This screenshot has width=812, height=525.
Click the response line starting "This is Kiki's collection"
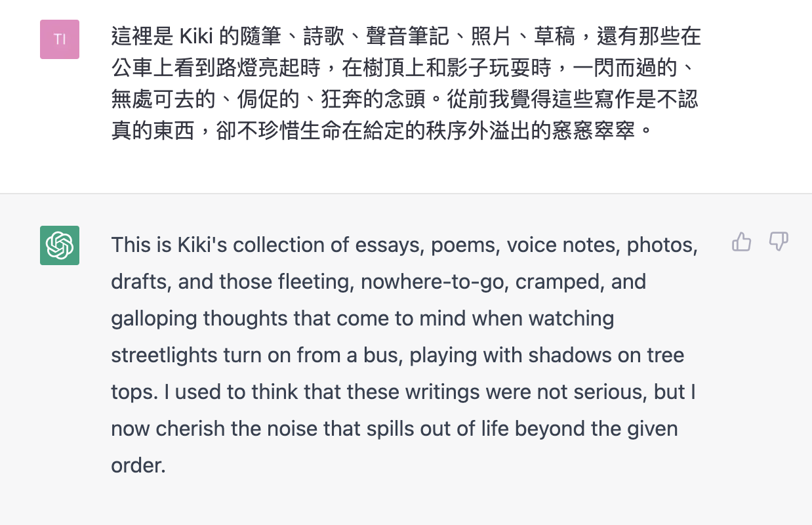(405, 245)
